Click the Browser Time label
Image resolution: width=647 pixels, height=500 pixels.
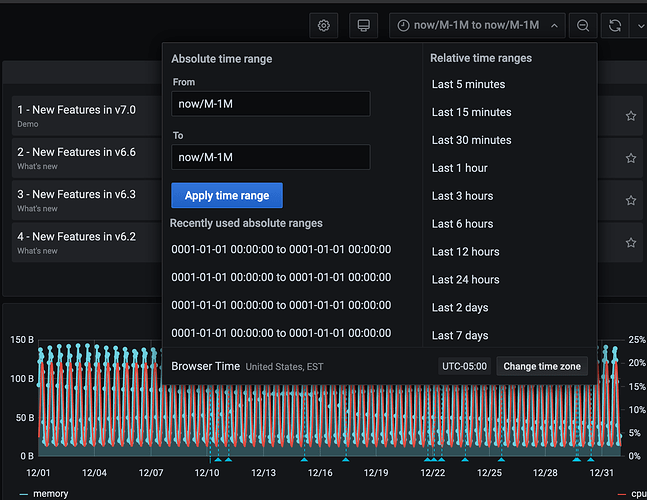(x=205, y=366)
